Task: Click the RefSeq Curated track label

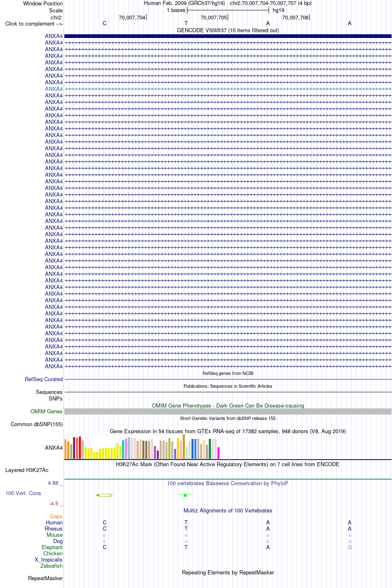Action: coord(44,379)
